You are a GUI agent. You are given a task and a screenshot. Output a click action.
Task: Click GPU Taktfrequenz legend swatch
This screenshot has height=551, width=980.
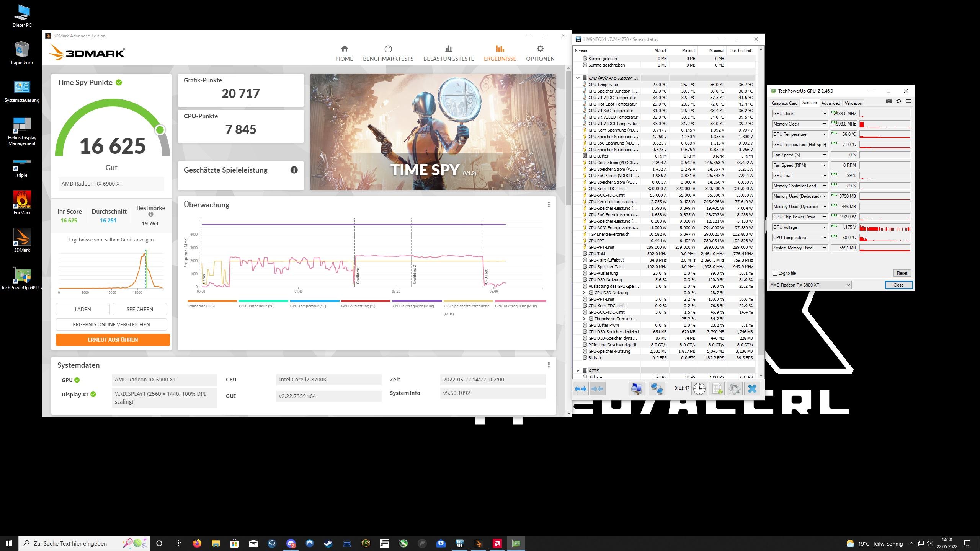(520, 301)
